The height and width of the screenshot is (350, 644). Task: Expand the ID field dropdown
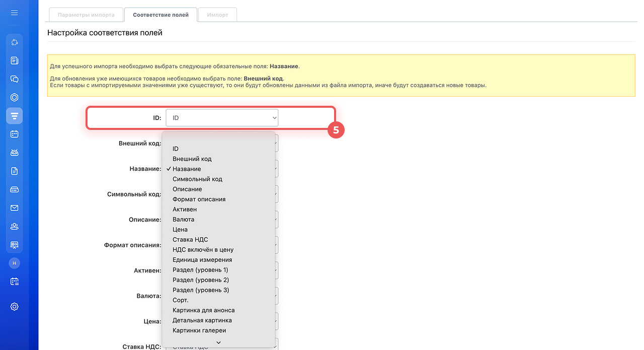click(x=222, y=118)
